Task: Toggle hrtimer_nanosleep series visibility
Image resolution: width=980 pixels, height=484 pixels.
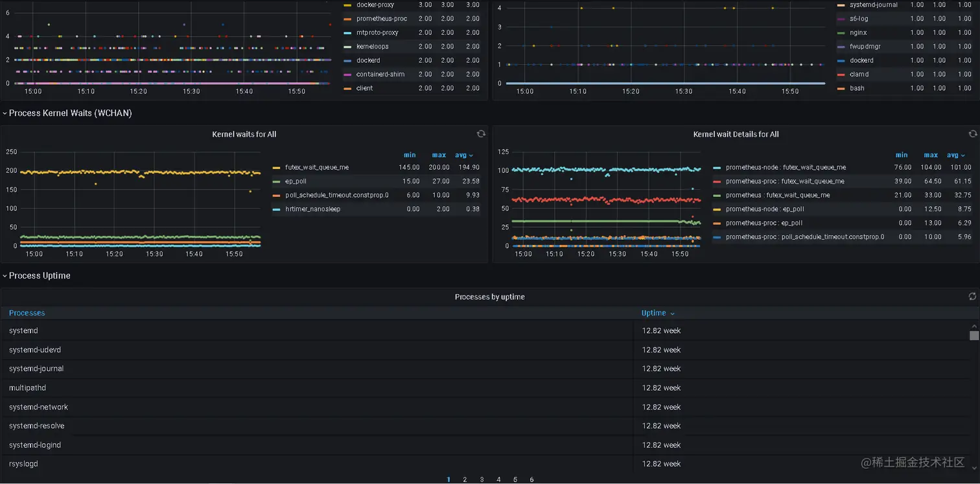Action: pyautogui.click(x=312, y=209)
